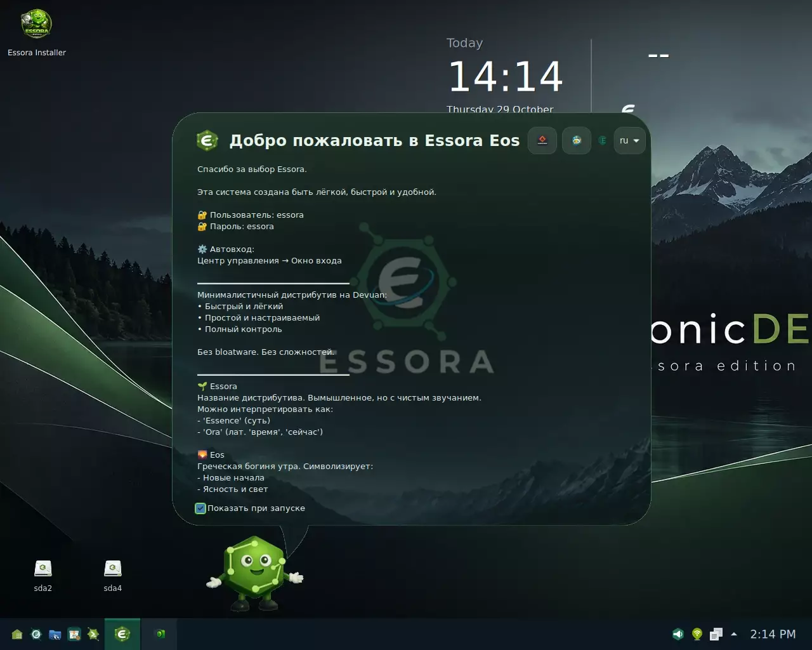Open the applications menu house icon in taskbar
The image size is (812, 650).
17,633
